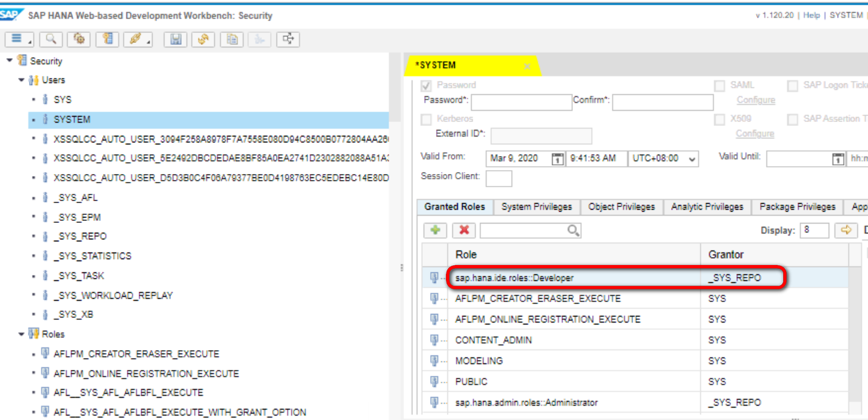Enable the SAML checkbox

[x=720, y=85]
